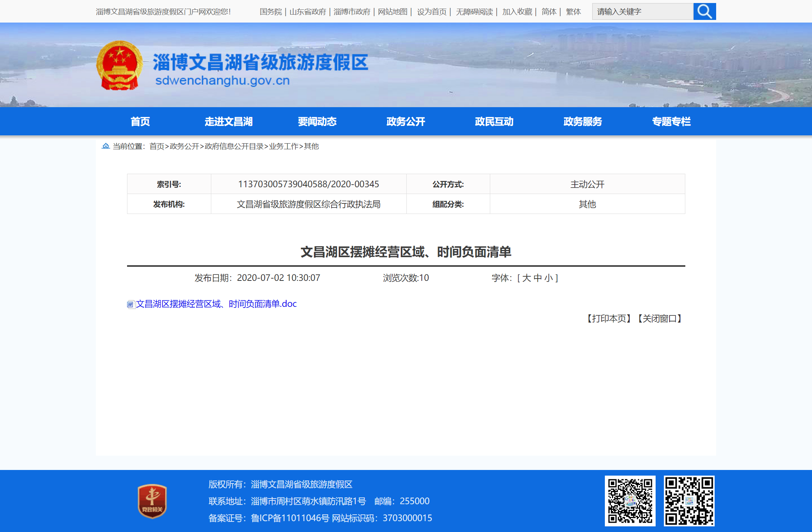812x532 pixels.
Task: Click 无障碍阅读 in top bar
Action: tap(474, 12)
